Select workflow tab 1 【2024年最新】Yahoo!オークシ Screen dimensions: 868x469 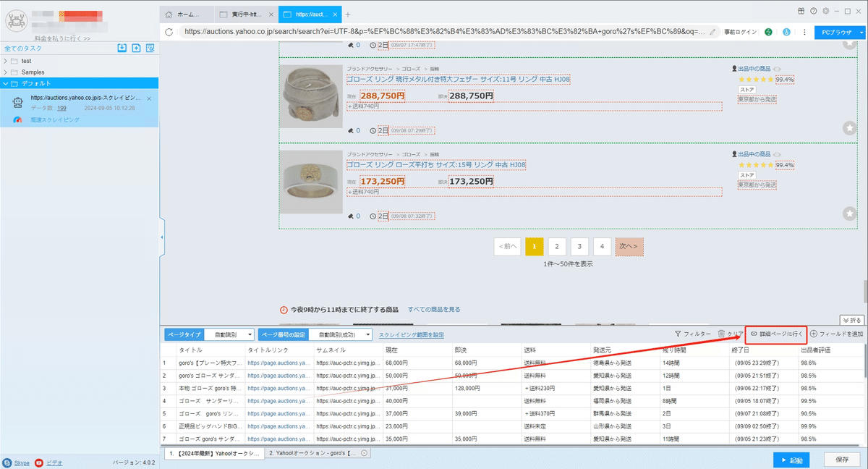pos(213,452)
